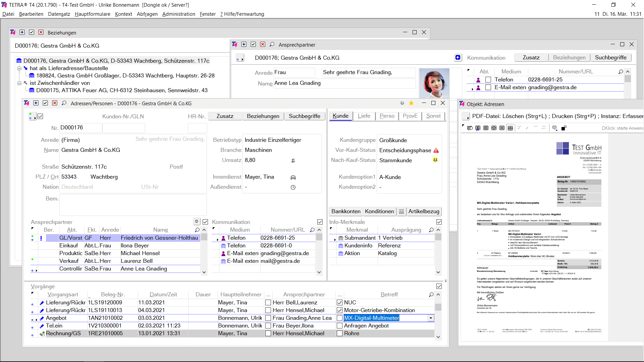Toggle the Ansprechpartner section checkbox
The width and height of the screenshot is (644, 362).
click(205, 222)
